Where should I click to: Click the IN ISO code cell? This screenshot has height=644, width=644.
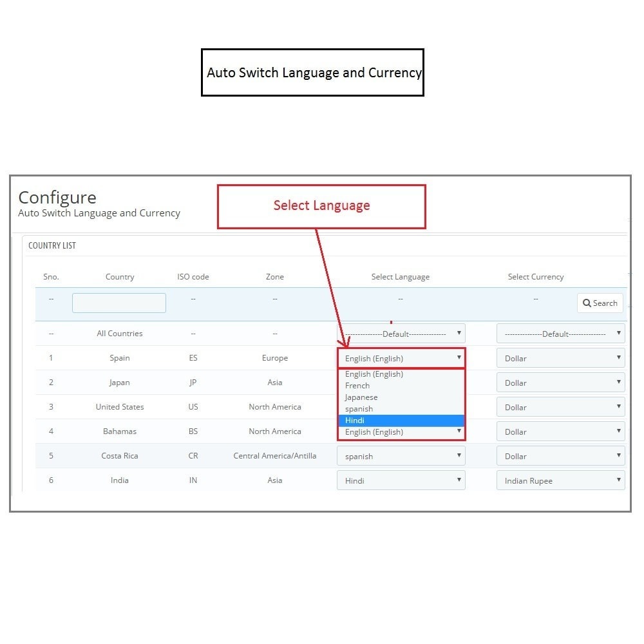193,480
